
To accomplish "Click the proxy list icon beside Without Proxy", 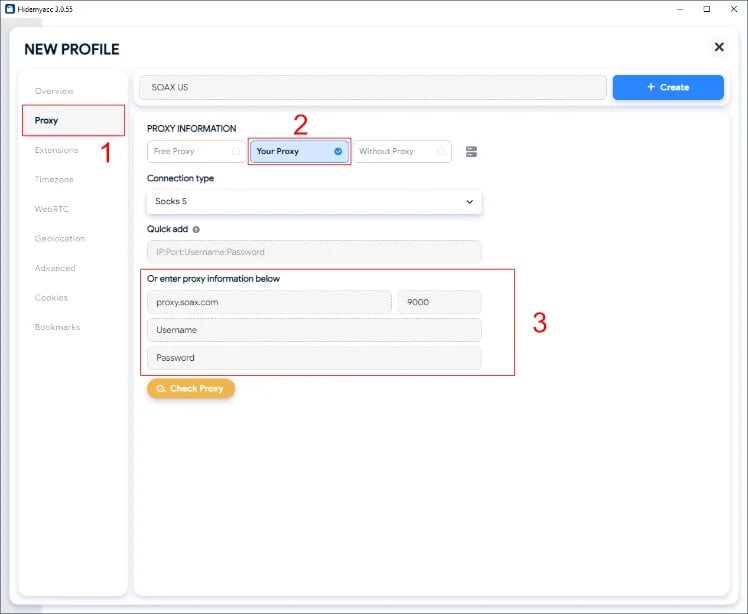I will coord(472,151).
